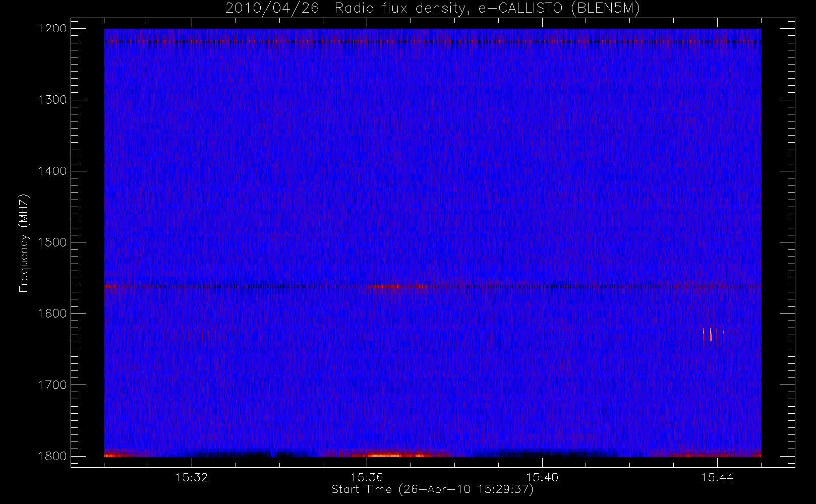The image size is (816, 504).
Task: Click the 1400 frequency tick label
Action: pyautogui.click(x=52, y=171)
